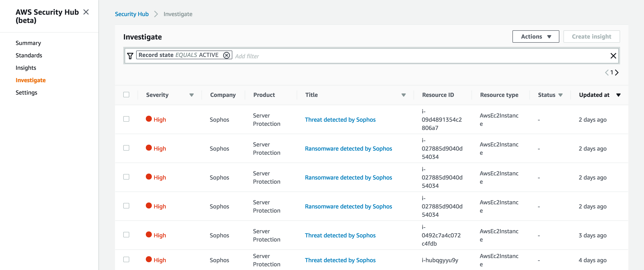The image size is (644, 270).
Task: Click resource ID i-09d4891354c2806a7
Action: [x=442, y=120]
